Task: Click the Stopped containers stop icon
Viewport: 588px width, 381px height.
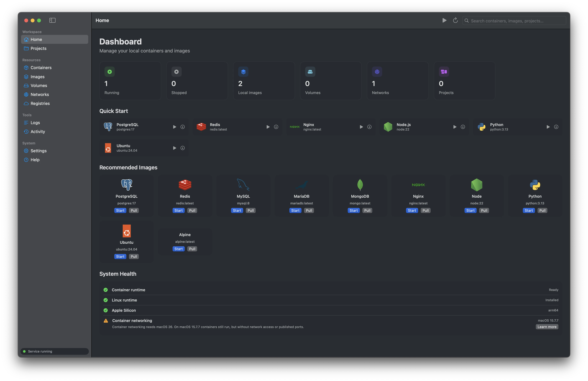Action: coord(176,72)
